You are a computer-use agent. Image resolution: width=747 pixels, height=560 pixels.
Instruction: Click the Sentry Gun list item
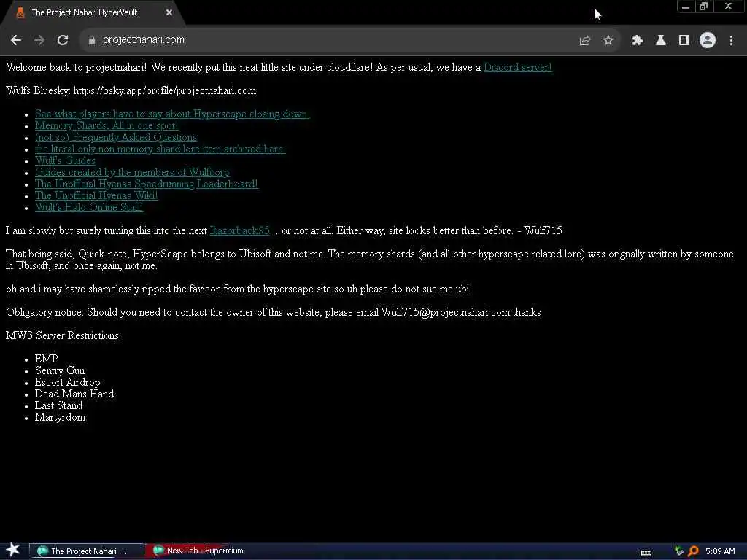point(60,370)
